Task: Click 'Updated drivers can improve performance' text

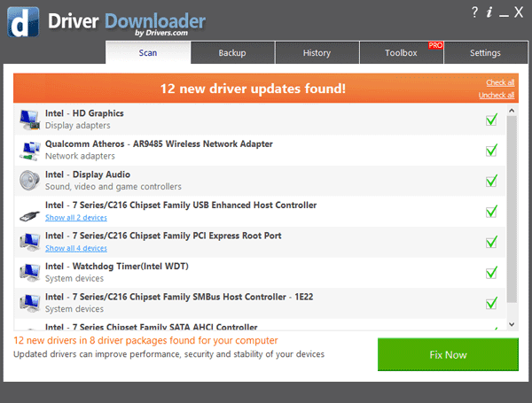Action: click(x=169, y=354)
